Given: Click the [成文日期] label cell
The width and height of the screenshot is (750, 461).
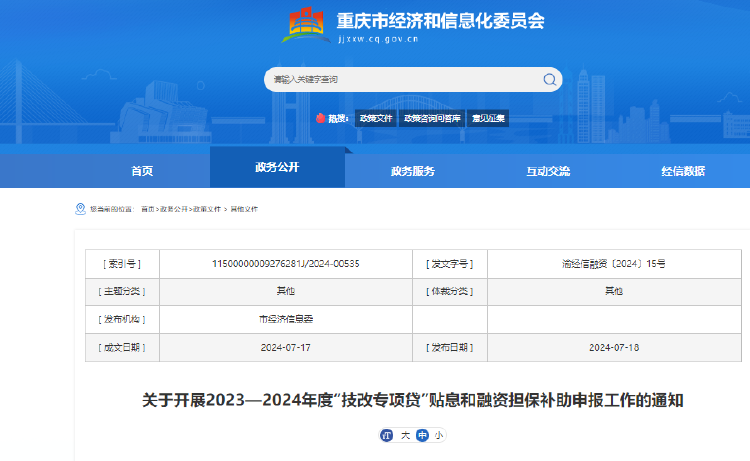Looking at the screenshot, I should coord(122,348).
